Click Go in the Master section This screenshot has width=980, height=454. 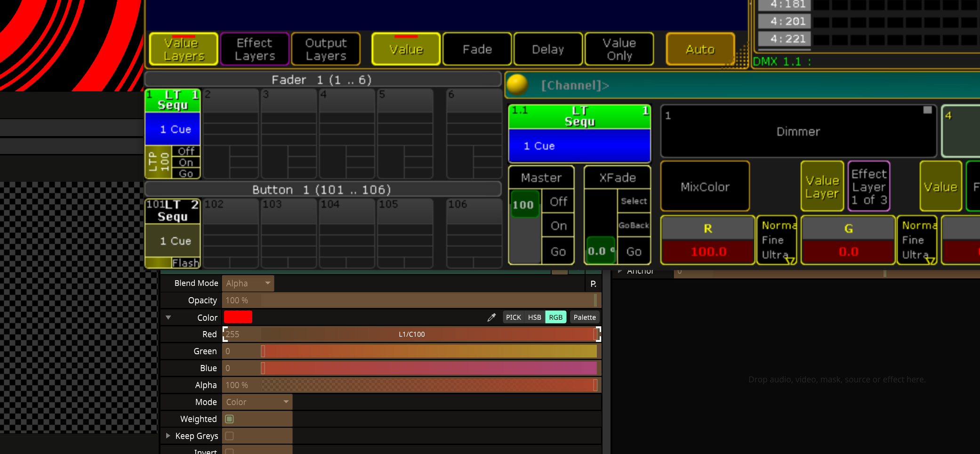pos(558,251)
